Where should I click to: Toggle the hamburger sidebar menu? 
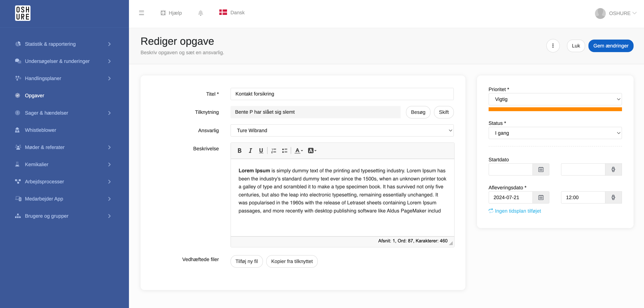(142, 13)
